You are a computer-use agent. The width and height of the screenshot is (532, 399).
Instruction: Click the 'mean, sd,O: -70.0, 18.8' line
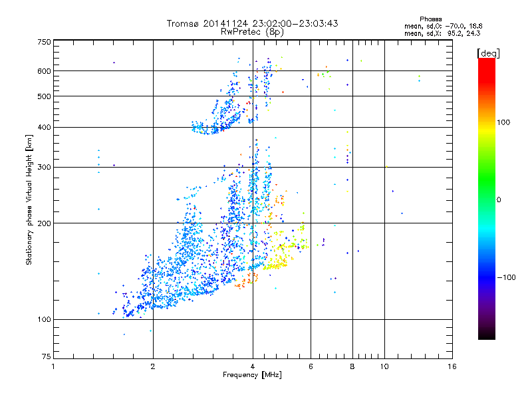(443, 26)
